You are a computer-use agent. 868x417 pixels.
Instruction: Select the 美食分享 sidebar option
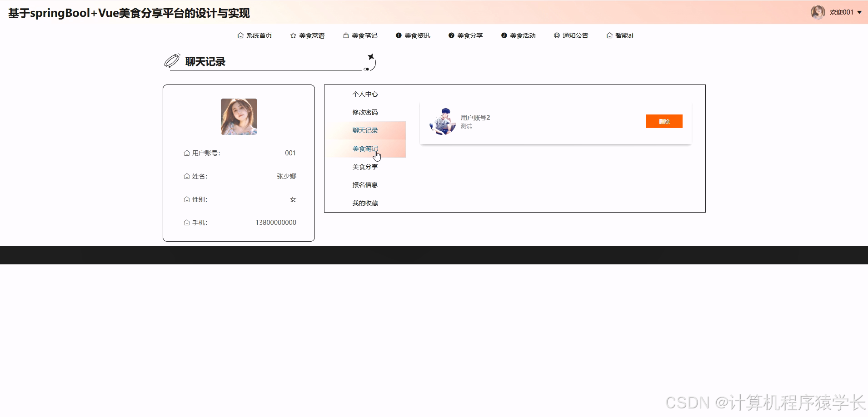[x=364, y=166]
